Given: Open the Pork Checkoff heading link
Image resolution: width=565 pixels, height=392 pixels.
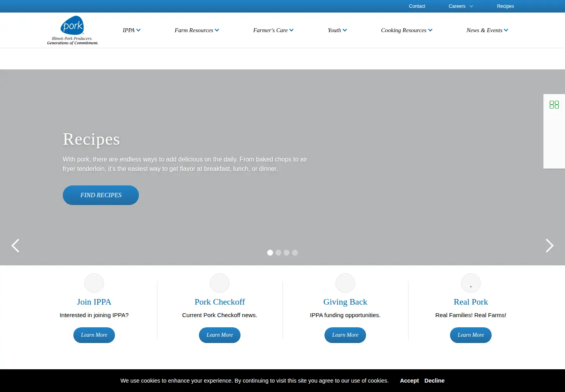Looking at the screenshot, I should [220, 302].
